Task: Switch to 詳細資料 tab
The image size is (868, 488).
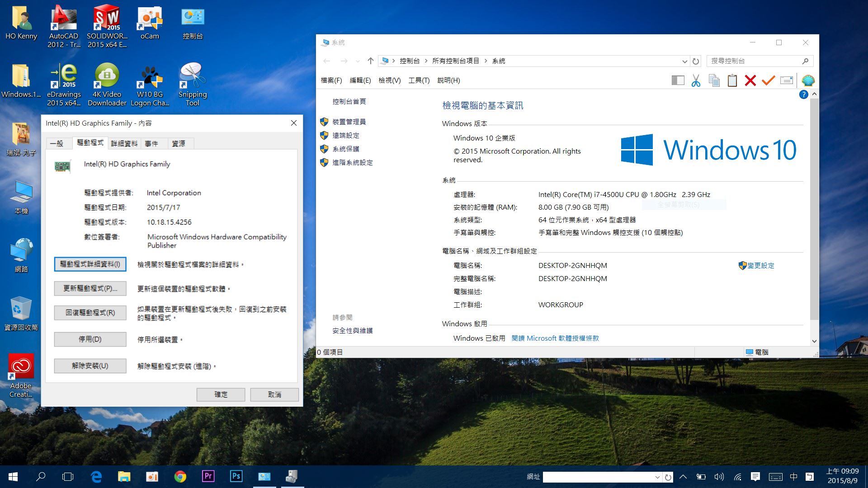Action: (x=124, y=144)
